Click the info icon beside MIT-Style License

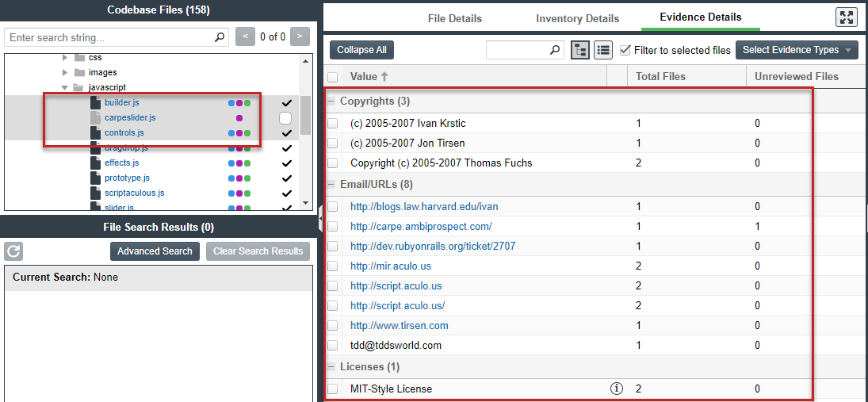(x=616, y=389)
